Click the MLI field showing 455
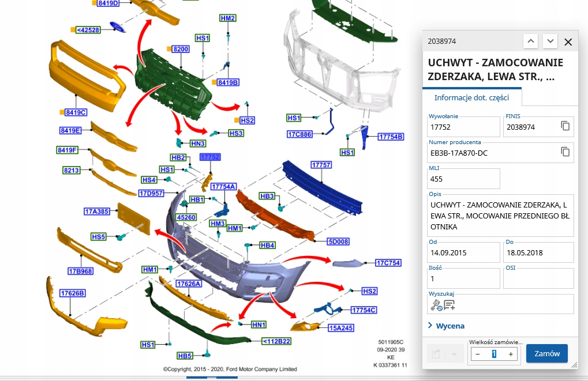588x381 pixels. [x=464, y=179]
